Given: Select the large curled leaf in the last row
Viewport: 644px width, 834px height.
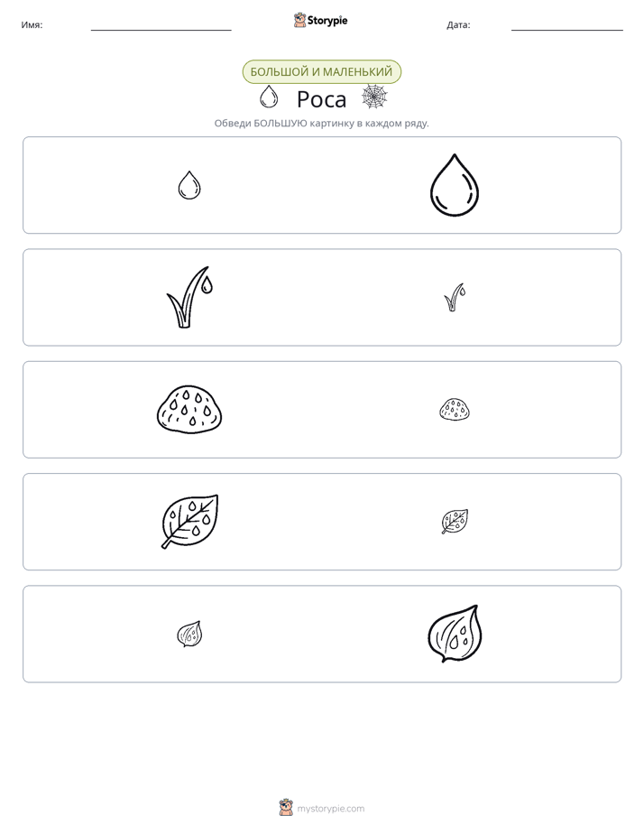Looking at the screenshot, I should click(x=455, y=634).
